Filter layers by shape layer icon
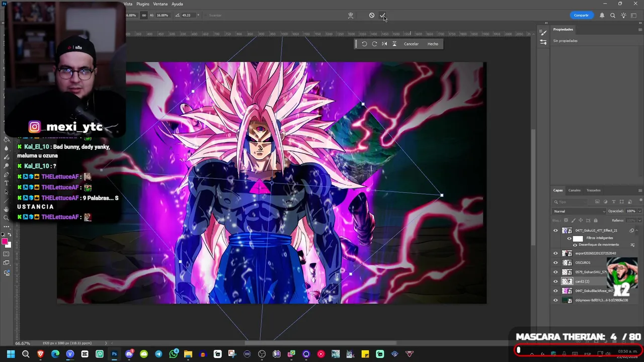Viewport: 644px width, 362px height. (x=621, y=202)
